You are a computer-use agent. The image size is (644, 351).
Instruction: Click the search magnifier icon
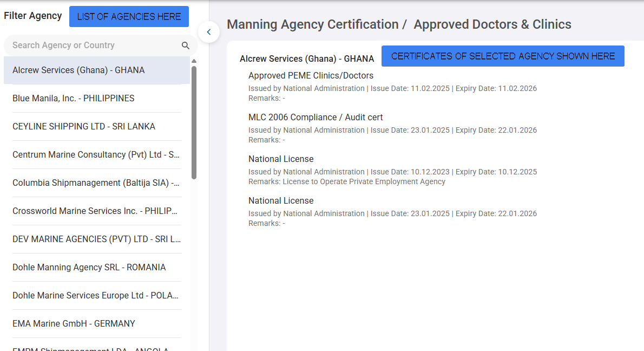pos(186,45)
